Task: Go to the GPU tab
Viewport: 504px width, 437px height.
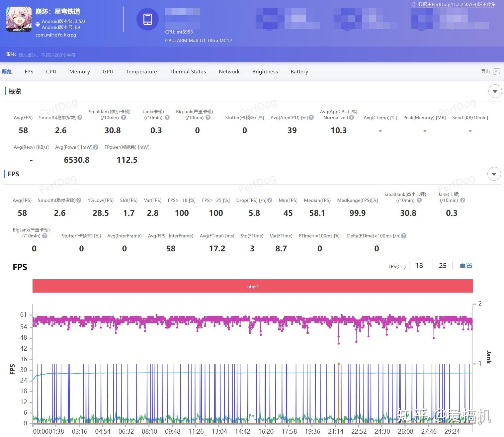Action: tap(108, 72)
